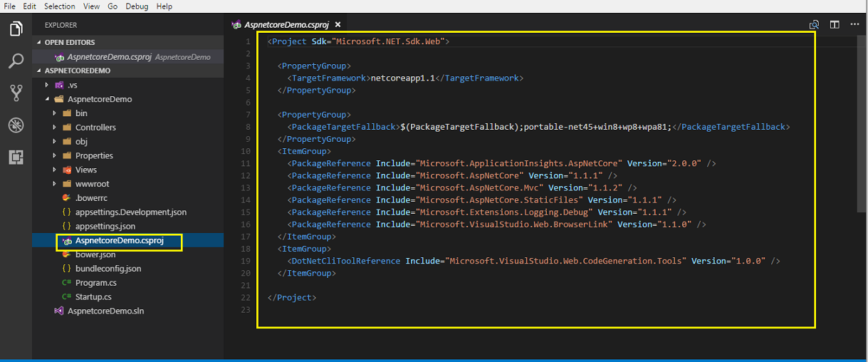The height and width of the screenshot is (362, 868).
Task: Click the closing Project tag on line 22
Action: 292,297
